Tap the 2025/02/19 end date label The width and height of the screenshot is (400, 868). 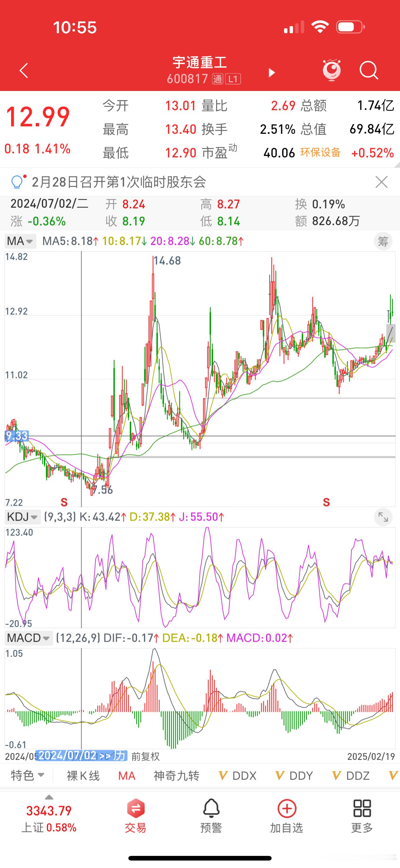(x=371, y=757)
